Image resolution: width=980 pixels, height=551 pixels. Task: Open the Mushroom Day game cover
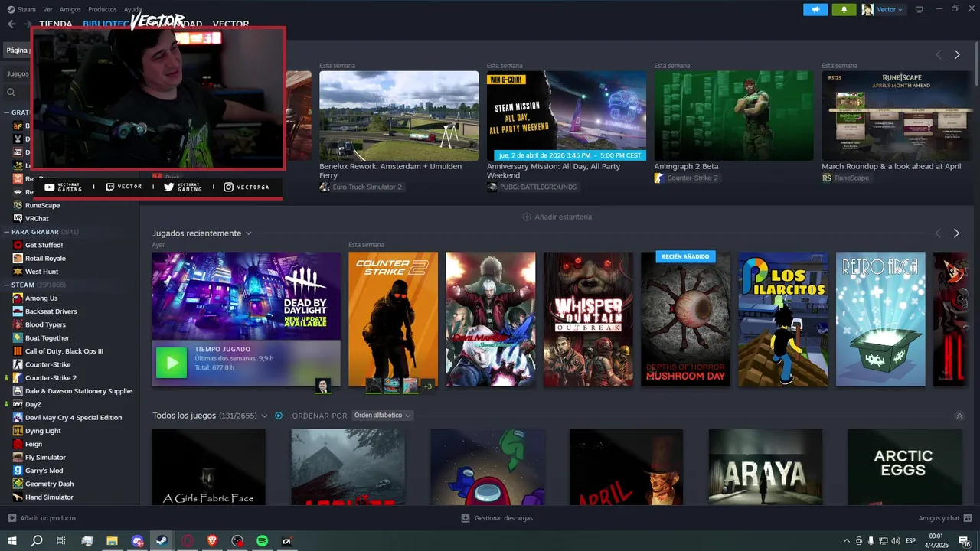pyautogui.click(x=685, y=319)
